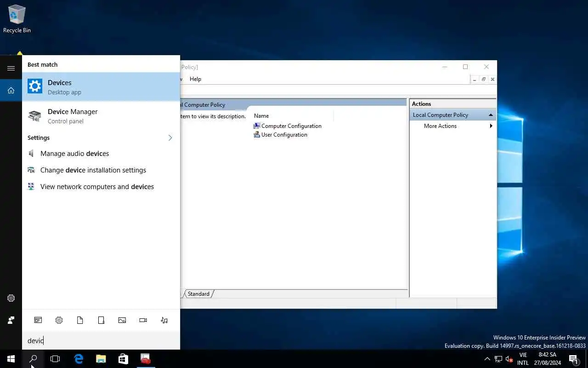Switch to the Standard tab
Screen dimensions: 588x368
point(198,294)
